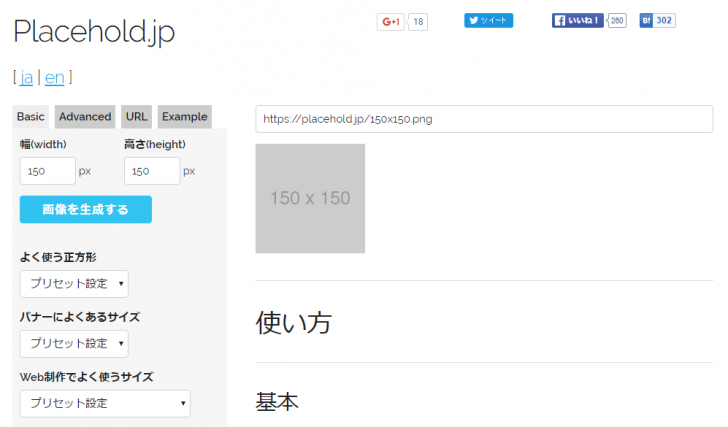The width and height of the screenshot is (728, 427).
Task: Switch language to en
Action: [54, 78]
